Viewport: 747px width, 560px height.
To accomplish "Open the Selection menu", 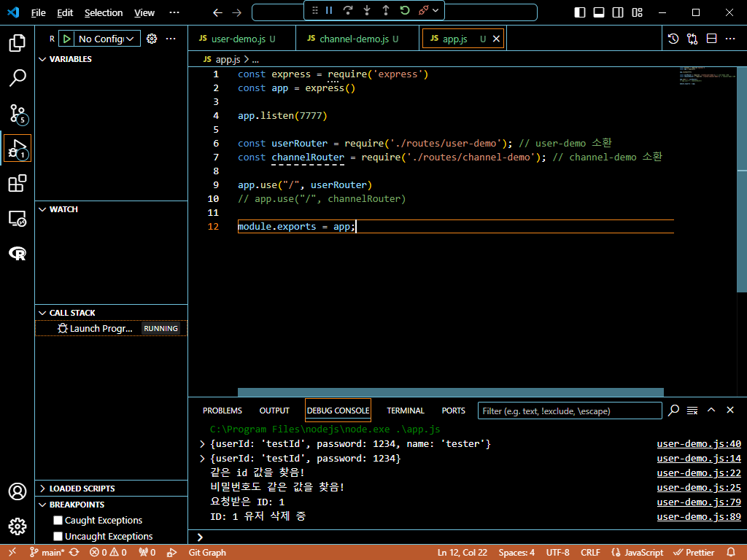I will (x=104, y=13).
